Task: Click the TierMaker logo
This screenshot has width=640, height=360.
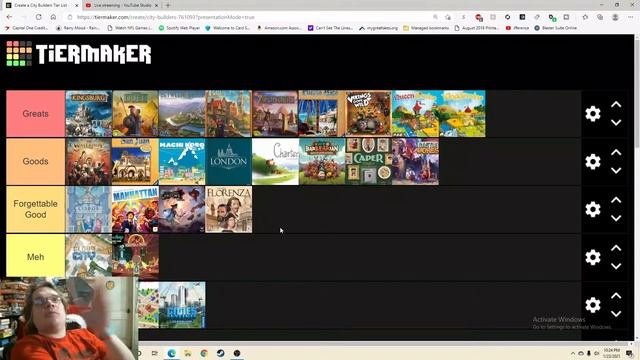Action: tap(79, 53)
